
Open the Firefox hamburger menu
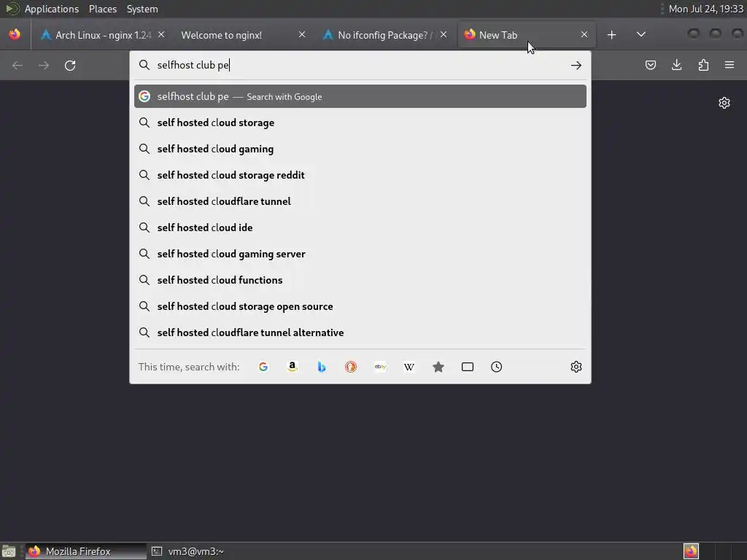(729, 65)
